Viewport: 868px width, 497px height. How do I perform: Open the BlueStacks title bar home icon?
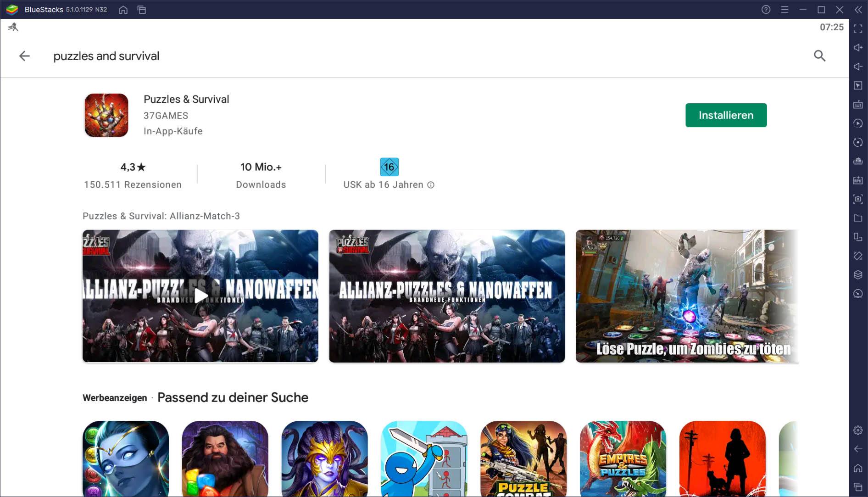point(123,10)
